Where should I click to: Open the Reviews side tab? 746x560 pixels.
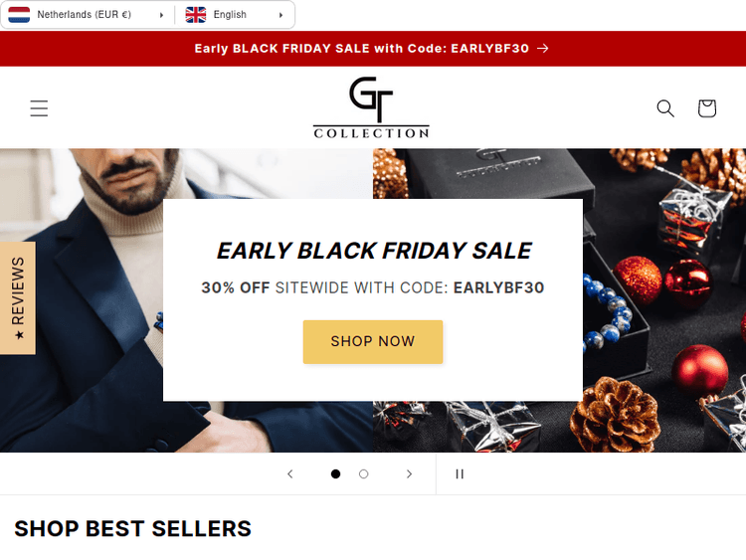click(18, 298)
